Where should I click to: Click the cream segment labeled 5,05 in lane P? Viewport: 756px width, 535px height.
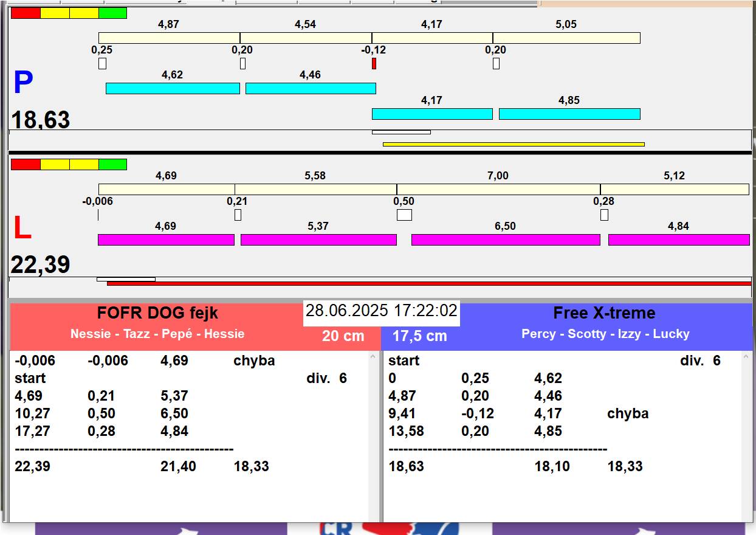coord(566,38)
